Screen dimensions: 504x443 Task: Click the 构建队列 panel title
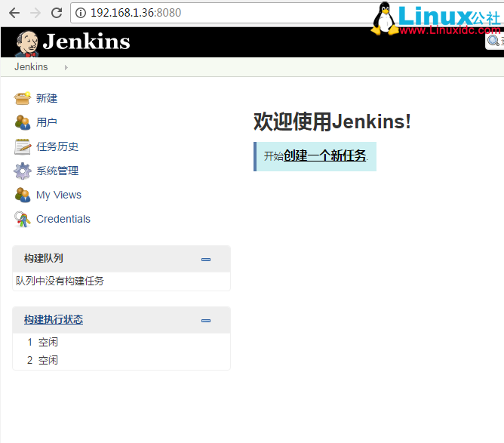point(44,258)
